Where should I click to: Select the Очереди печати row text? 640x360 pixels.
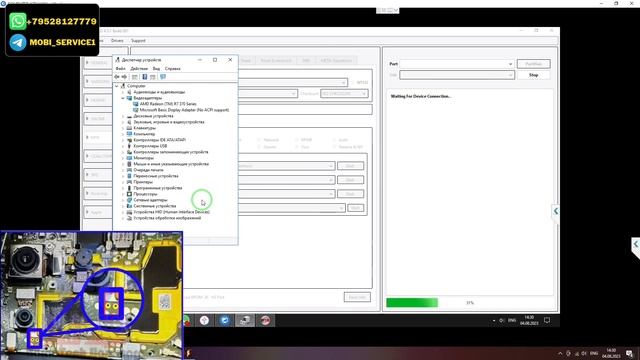(x=148, y=170)
